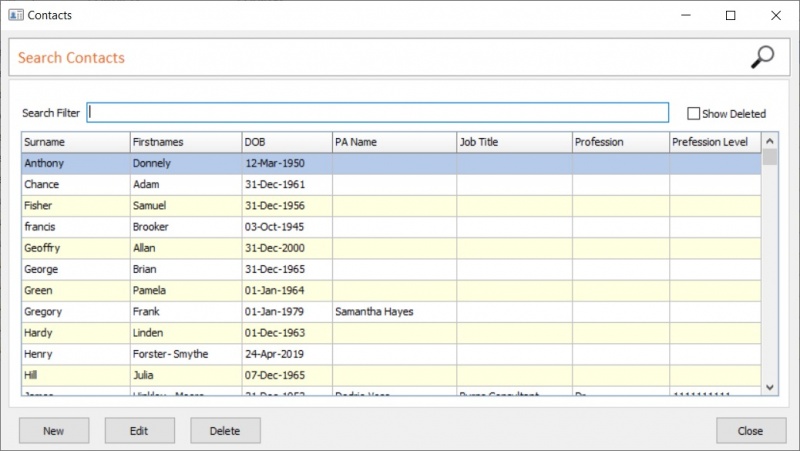Screen dimensions: 800x451
Task: Click firstname Allan cell
Action: point(186,248)
